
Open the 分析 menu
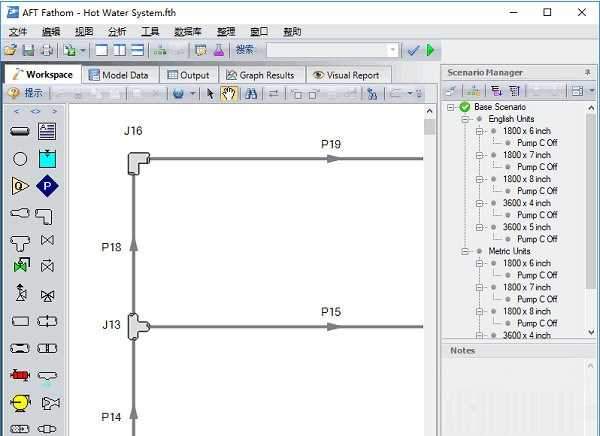[117, 31]
